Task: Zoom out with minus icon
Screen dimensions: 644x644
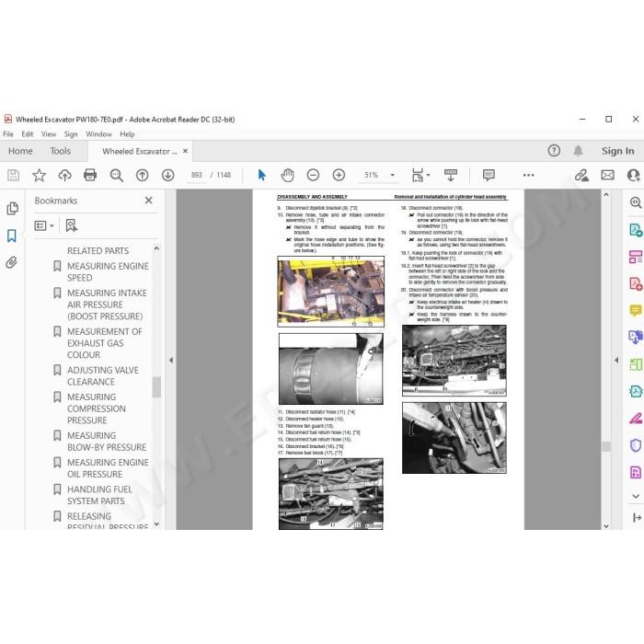Action: pos(313,176)
